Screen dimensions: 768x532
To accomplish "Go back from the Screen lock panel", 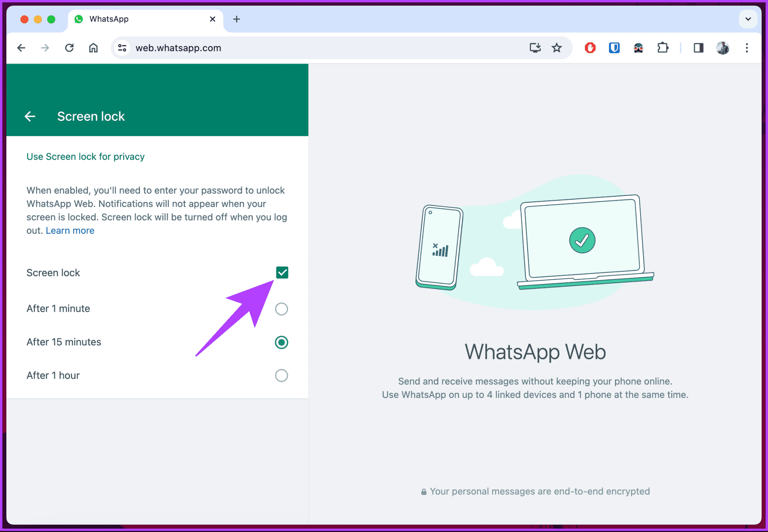I will tap(30, 117).
